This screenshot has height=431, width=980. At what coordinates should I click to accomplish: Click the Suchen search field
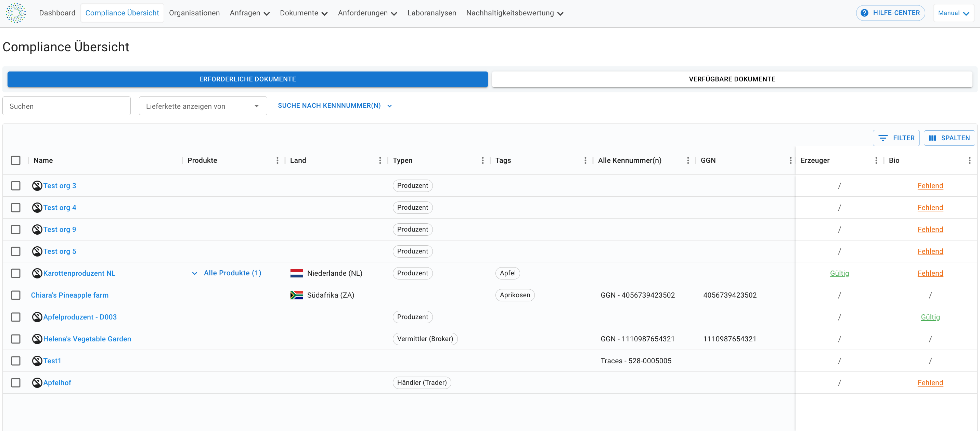point(67,106)
